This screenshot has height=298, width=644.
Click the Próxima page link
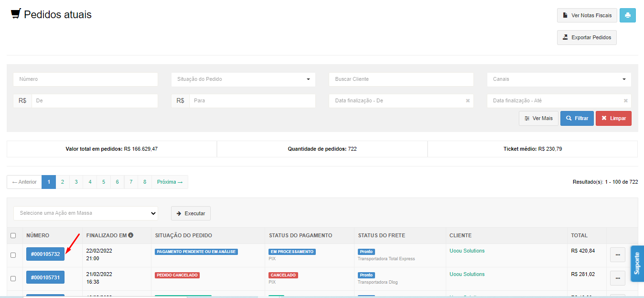point(170,182)
